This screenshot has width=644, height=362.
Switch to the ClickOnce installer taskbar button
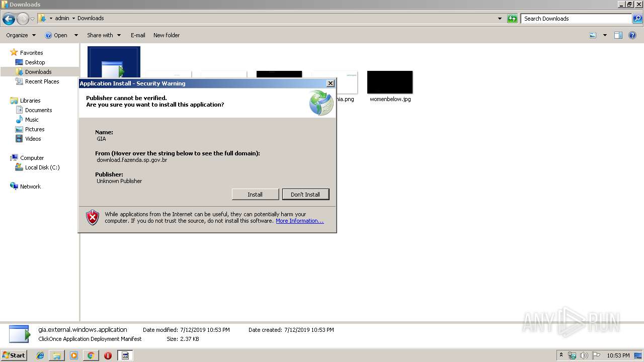tap(125, 355)
